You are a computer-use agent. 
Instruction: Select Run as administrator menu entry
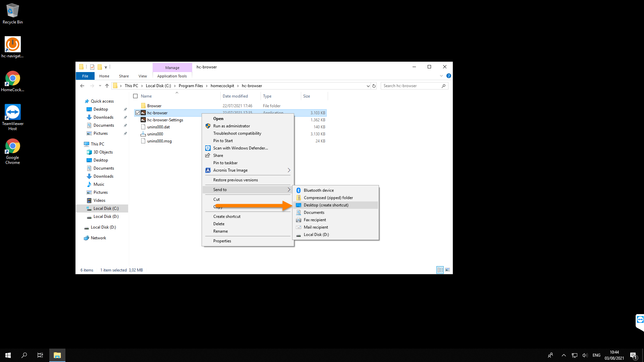[x=231, y=126]
